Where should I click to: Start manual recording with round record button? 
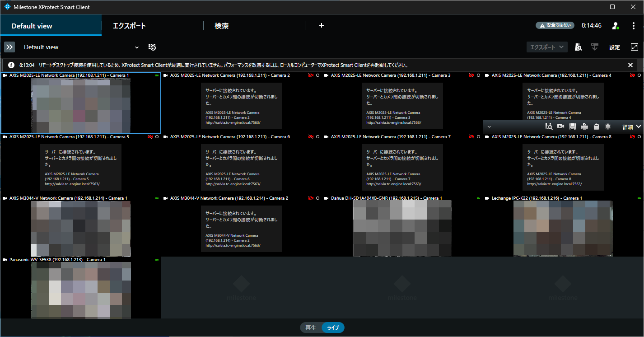pos(608,126)
